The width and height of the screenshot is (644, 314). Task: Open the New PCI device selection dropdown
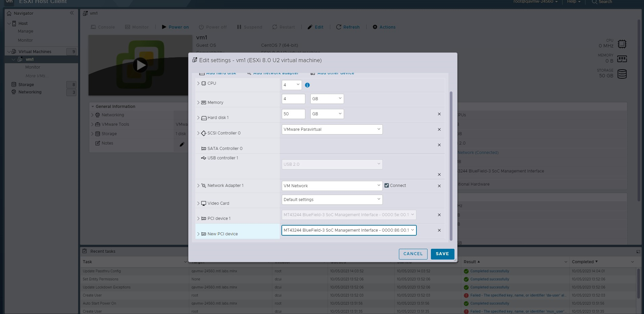[349, 230]
